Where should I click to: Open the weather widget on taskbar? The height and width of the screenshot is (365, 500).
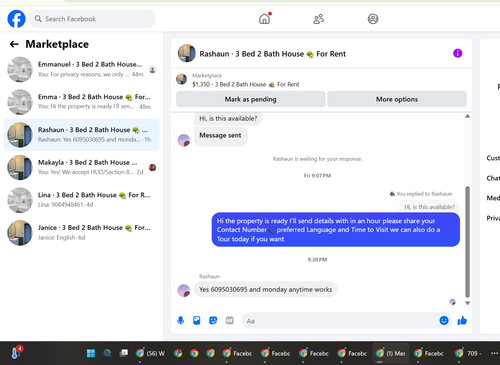[16, 353]
